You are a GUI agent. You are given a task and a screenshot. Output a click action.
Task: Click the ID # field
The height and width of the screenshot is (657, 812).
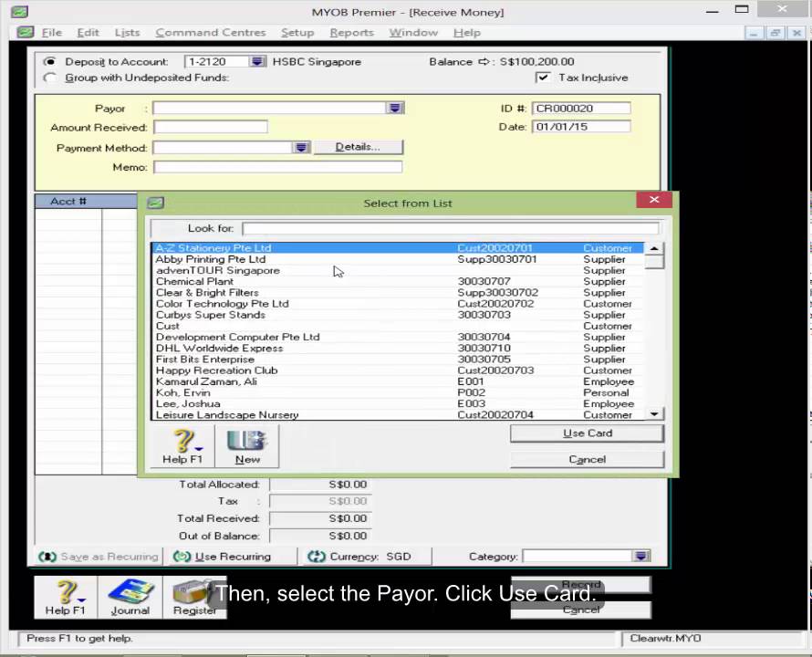[x=581, y=109]
